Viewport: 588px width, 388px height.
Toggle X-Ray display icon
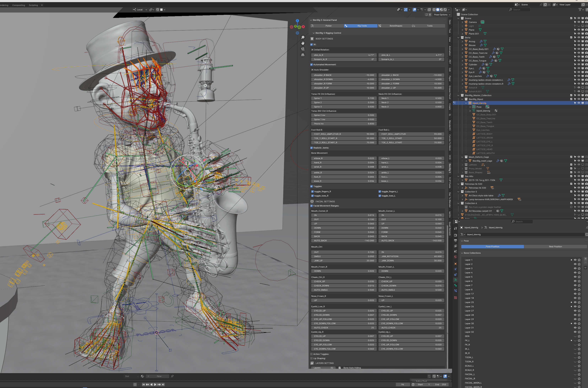click(429, 10)
